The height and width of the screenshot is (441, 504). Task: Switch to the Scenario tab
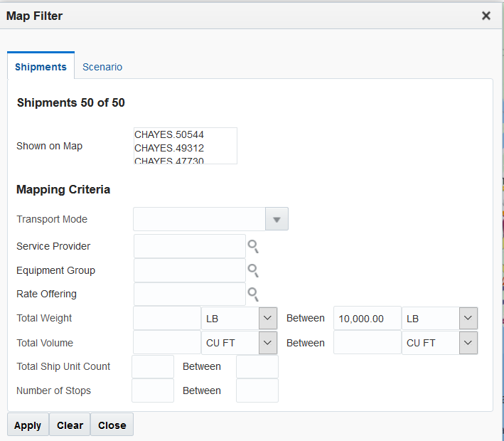click(x=102, y=67)
